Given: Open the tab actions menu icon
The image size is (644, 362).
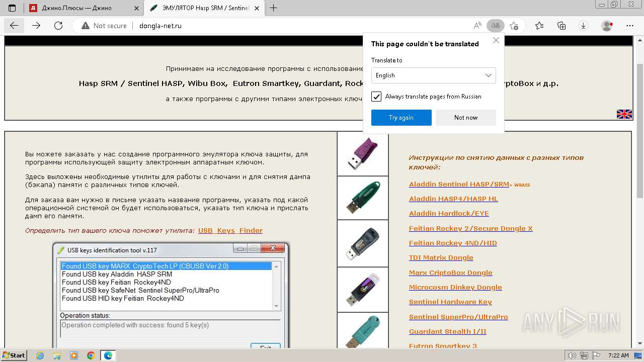Looking at the screenshot, I should pyautogui.click(x=12, y=8).
